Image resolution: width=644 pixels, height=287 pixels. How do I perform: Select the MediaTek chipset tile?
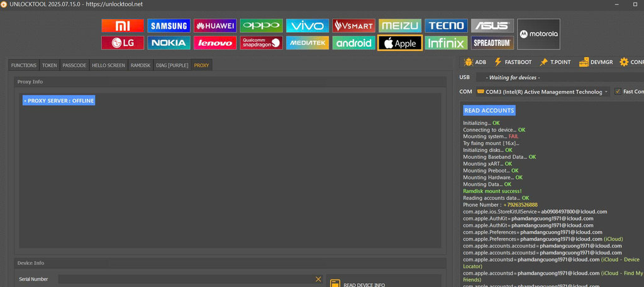tap(307, 43)
